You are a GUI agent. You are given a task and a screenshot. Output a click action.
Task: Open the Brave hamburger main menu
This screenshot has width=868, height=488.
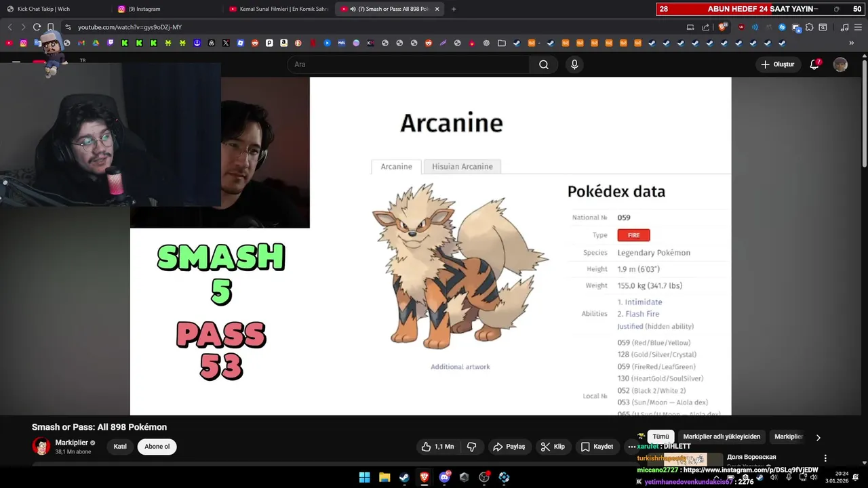(858, 27)
